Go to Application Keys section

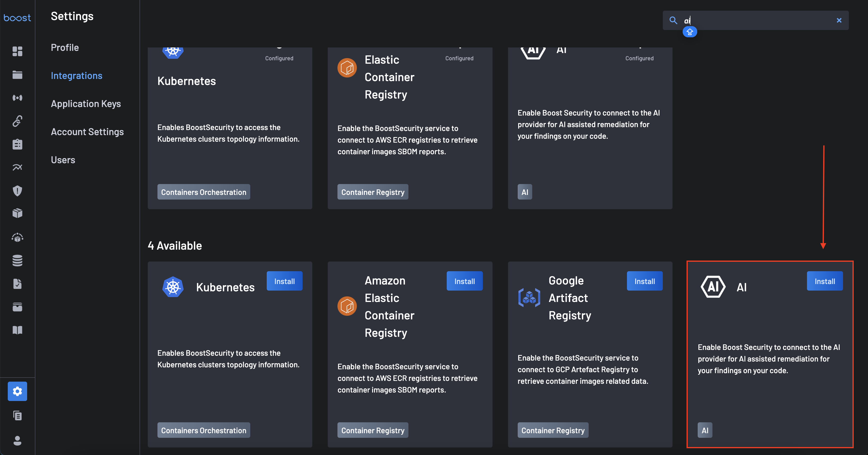(86, 104)
